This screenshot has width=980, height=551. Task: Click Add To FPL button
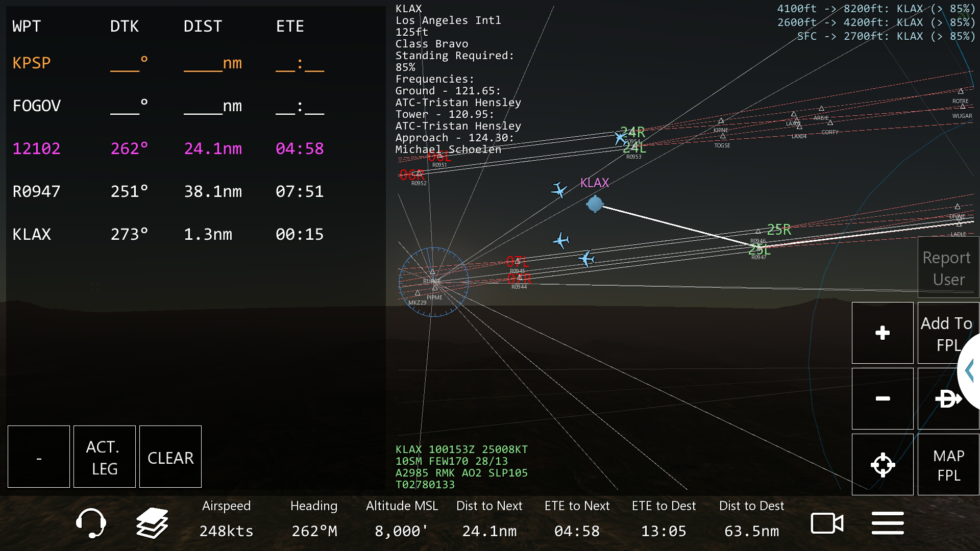[946, 334]
